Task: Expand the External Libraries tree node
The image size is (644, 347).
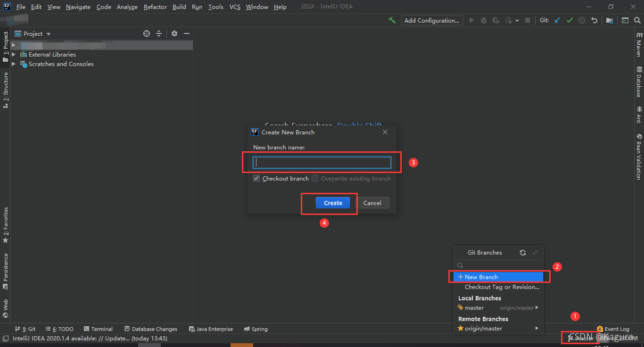Action: click(x=14, y=54)
